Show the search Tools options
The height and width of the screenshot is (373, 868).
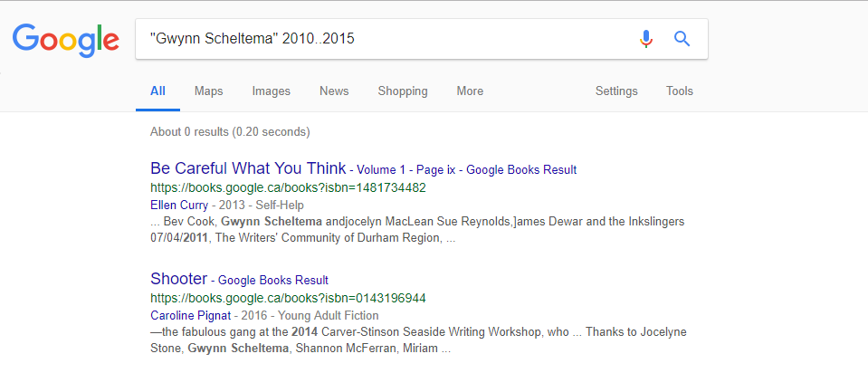(680, 91)
